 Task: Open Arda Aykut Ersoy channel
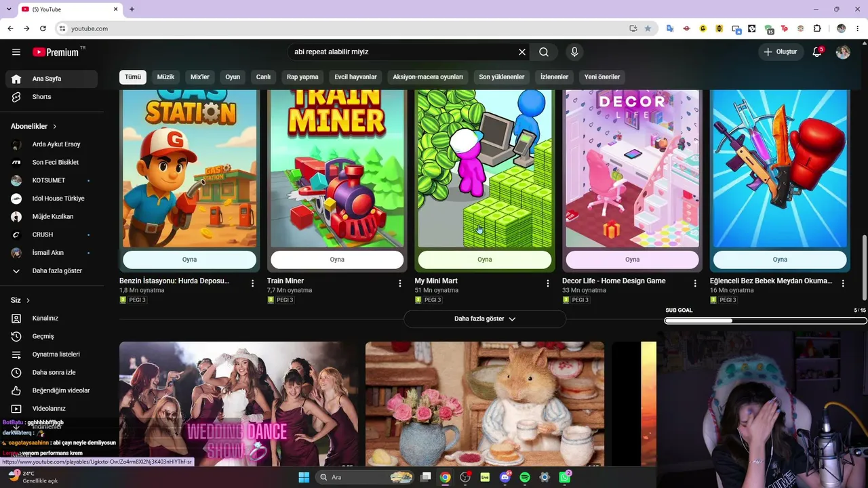[52, 144]
